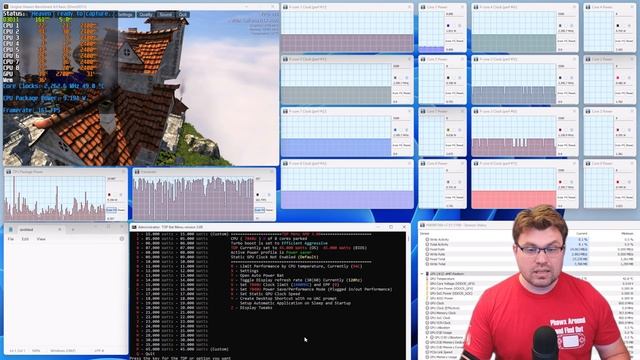The image size is (640, 360).
Task: Open the Notepad File menu
Action: pos(11,239)
